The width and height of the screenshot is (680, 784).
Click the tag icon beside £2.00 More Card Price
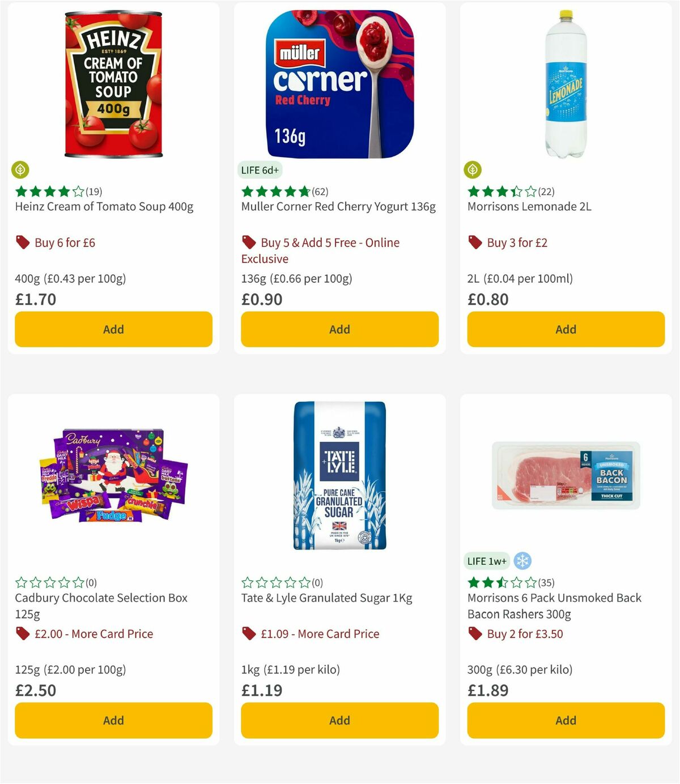tap(22, 634)
